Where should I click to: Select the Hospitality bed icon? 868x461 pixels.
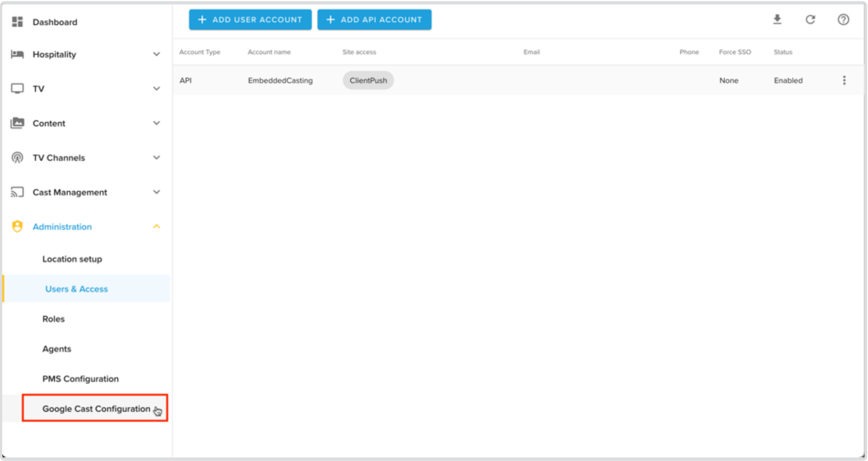(x=18, y=54)
